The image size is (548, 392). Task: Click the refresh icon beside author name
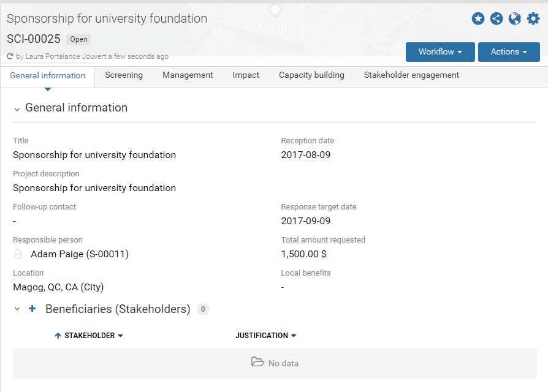tap(10, 56)
